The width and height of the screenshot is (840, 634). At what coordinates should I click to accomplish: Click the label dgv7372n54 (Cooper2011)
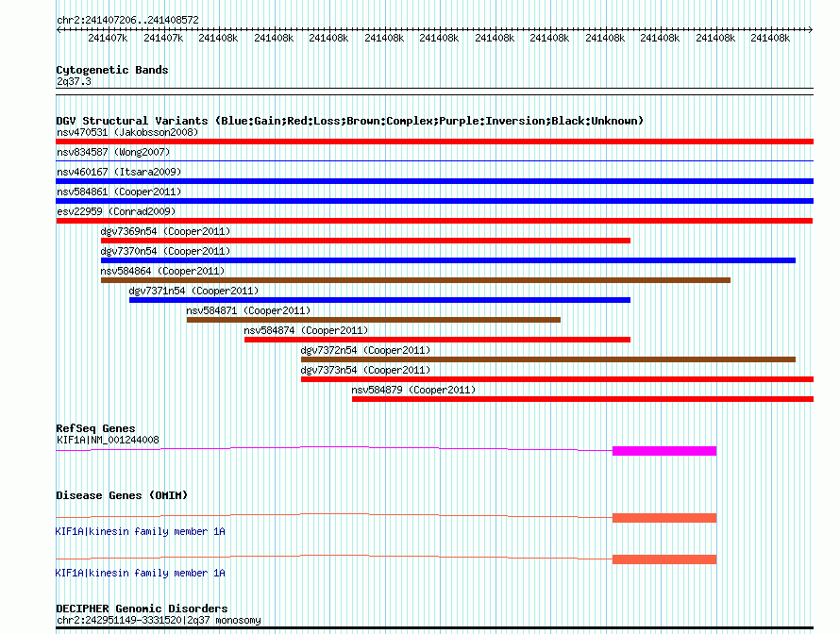tap(366, 350)
